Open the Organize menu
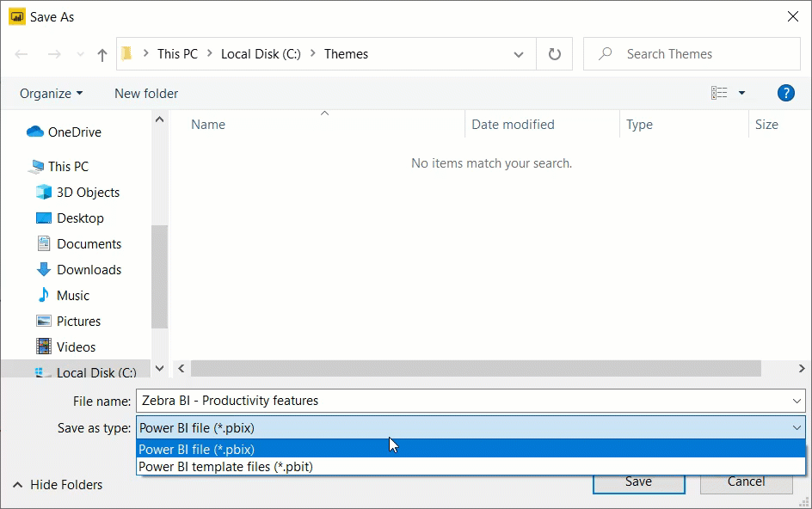The width and height of the screenshot is (812, 509). click(52, 93)
